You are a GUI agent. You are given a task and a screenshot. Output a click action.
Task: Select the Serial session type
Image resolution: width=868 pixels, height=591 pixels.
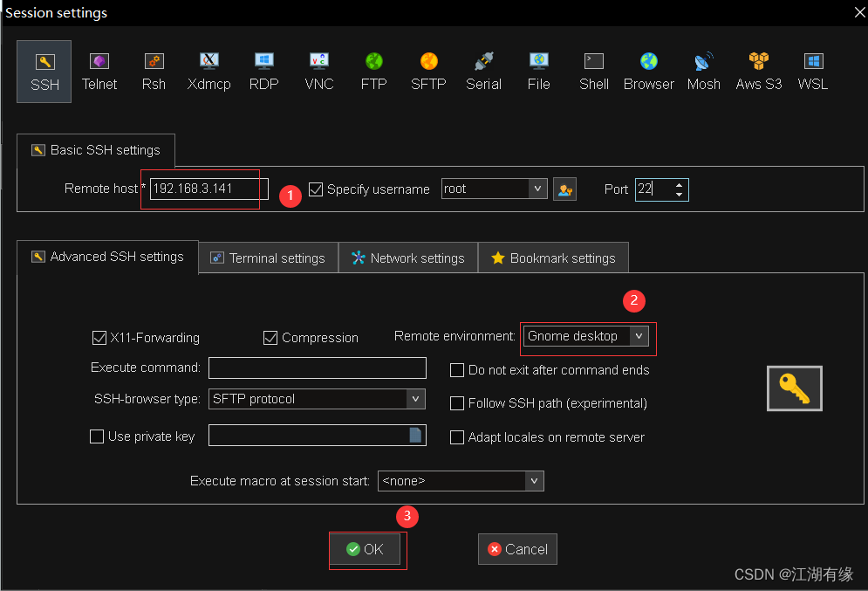pyautogui.click(x=484, y=72)
